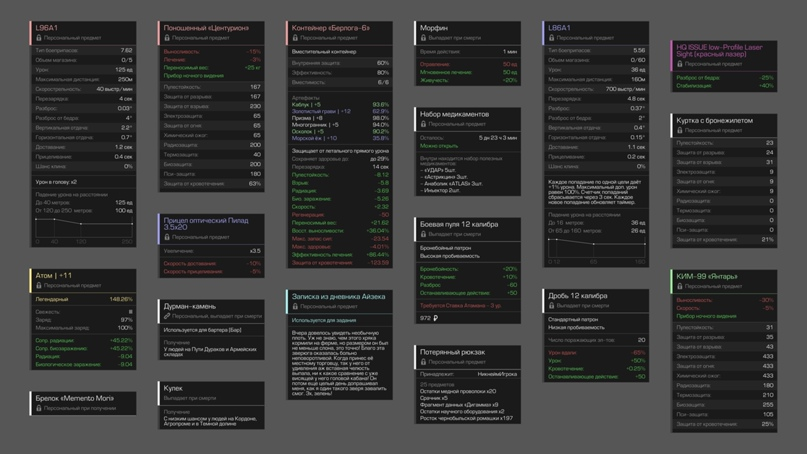Click the lock icon under Набор медикаментов

[423, 124]
